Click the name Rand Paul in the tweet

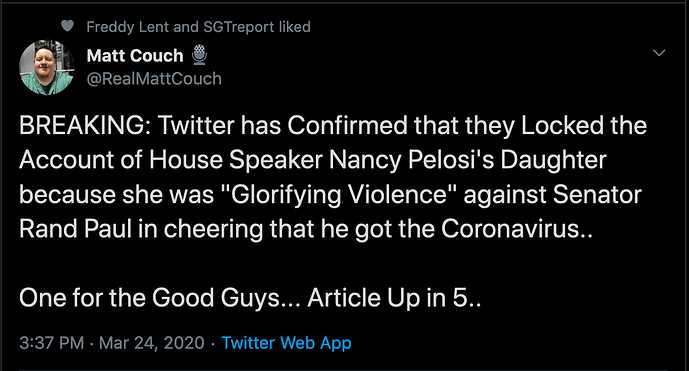(x=76, y=229)
